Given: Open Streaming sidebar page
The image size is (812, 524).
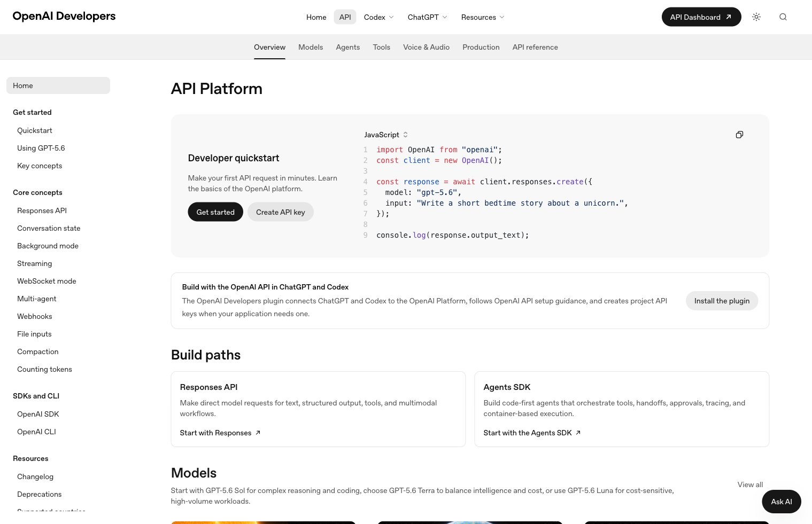Looking at the screenshot, I should tap(35, 263).
